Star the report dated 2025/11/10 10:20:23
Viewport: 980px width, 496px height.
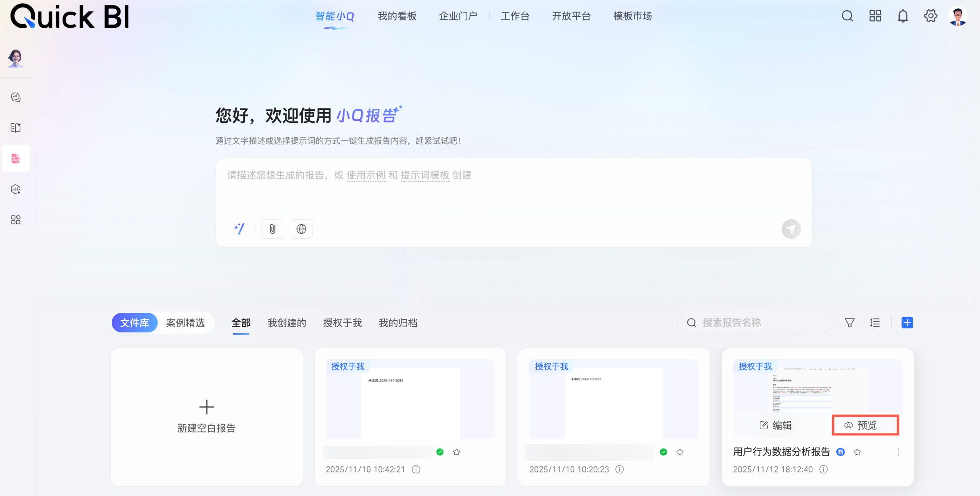(x=680, y=452)
